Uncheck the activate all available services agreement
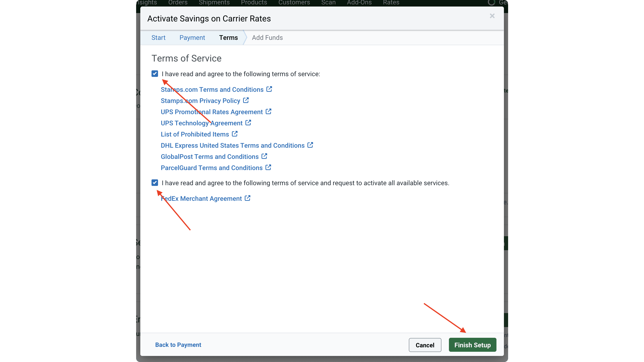The height and width of the screenshot is (362, 644). pyautogui.click(x=155, y=183)
